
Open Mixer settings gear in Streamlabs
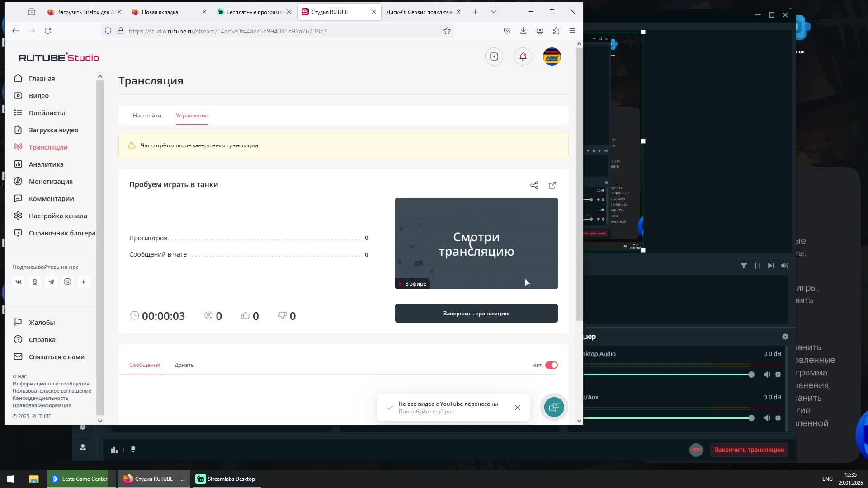click(785, 337)
